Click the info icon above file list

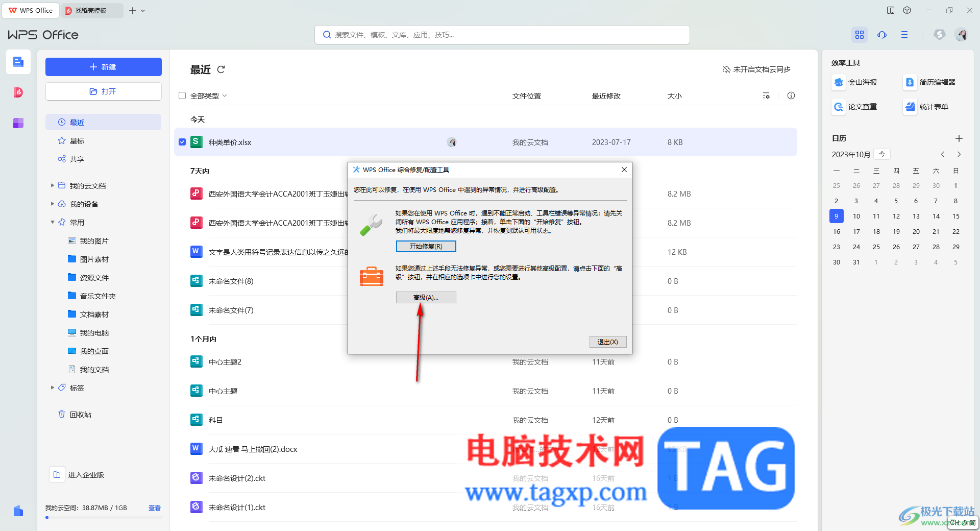791,95
